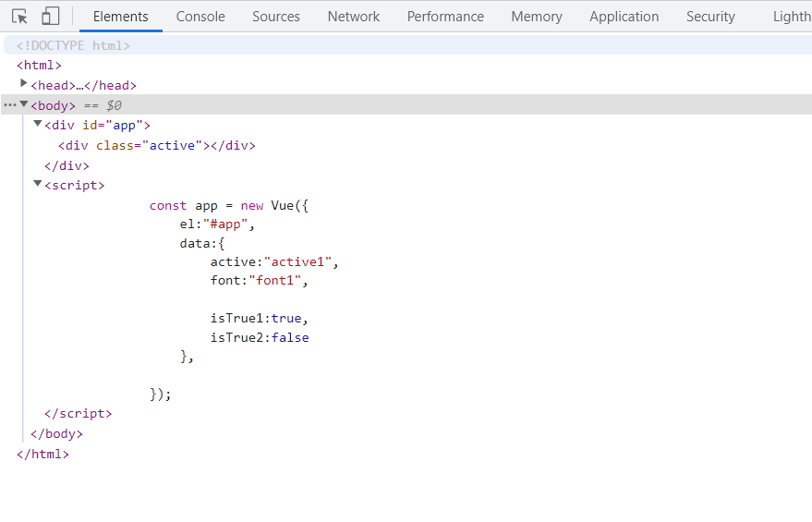Toggle the device toolbar icon
The height and width of the screenshot is (522, 812).
tap(50, 16)
